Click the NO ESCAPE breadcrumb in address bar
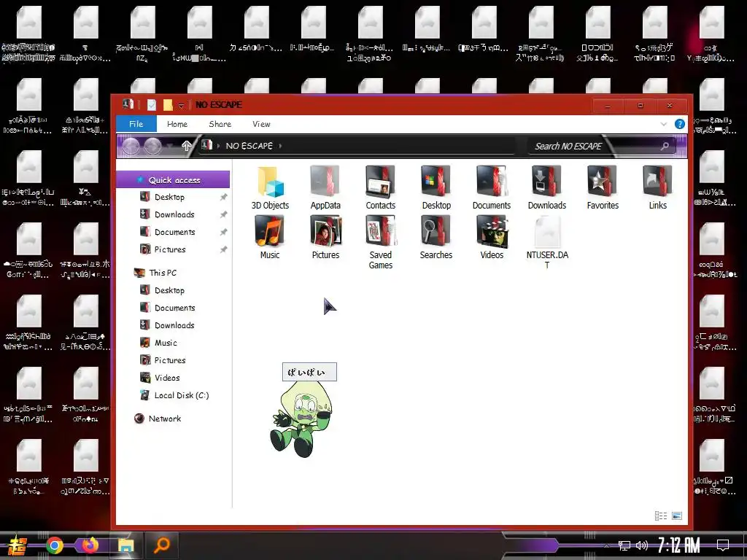Image resolution: width=747 pixels, height=560 pixels. 249,146
